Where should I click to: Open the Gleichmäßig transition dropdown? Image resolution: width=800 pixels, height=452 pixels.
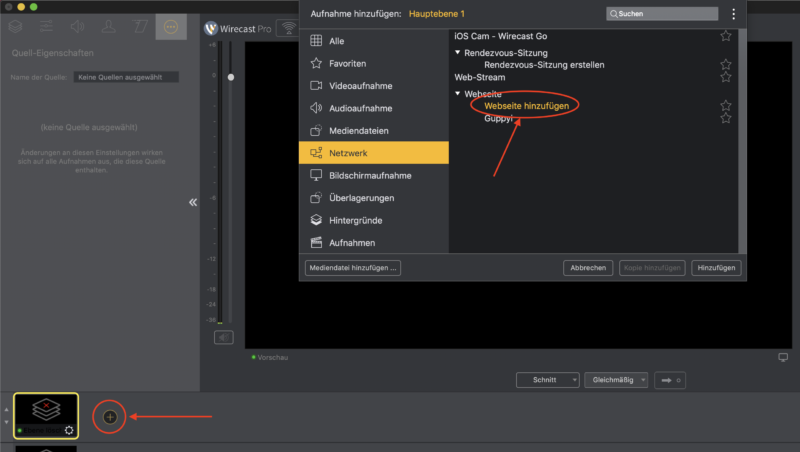pyautogui.click(x=616, y=380)
